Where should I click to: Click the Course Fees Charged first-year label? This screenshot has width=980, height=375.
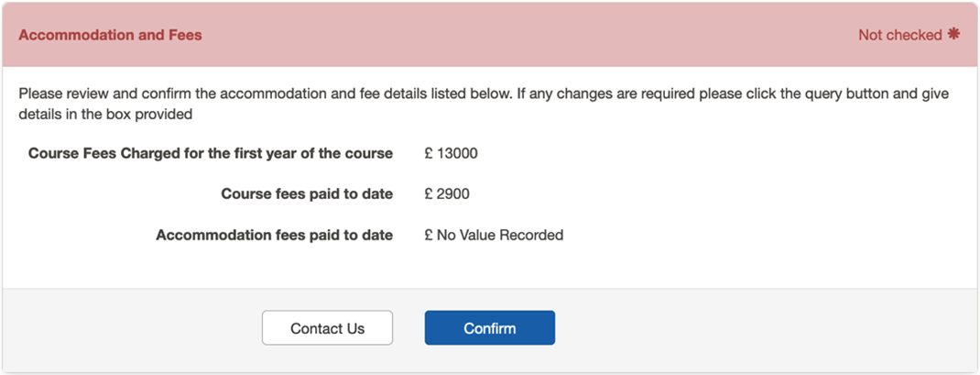pyautogui.click(x=211, y=153)
